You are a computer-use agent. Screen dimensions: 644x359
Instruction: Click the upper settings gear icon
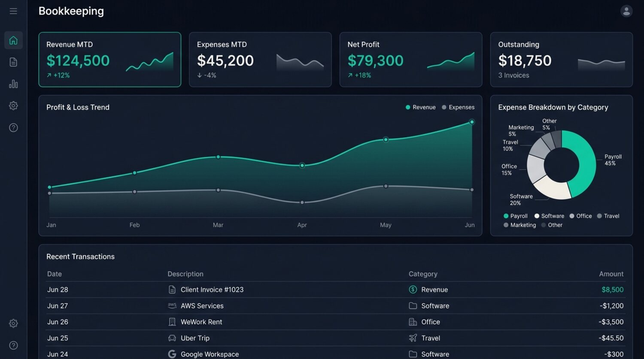[x=13, y=106]
